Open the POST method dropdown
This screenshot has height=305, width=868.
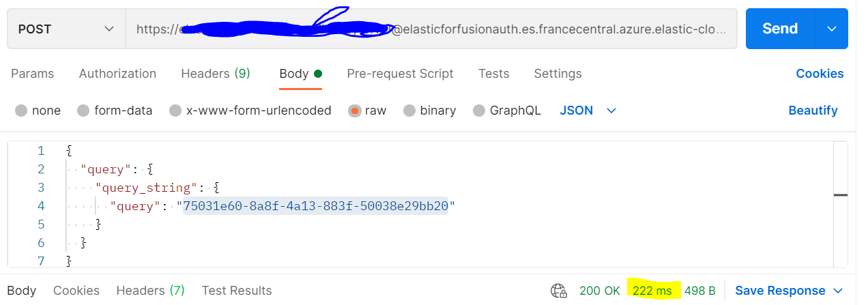pyautogui.click(x=66, y=29)
